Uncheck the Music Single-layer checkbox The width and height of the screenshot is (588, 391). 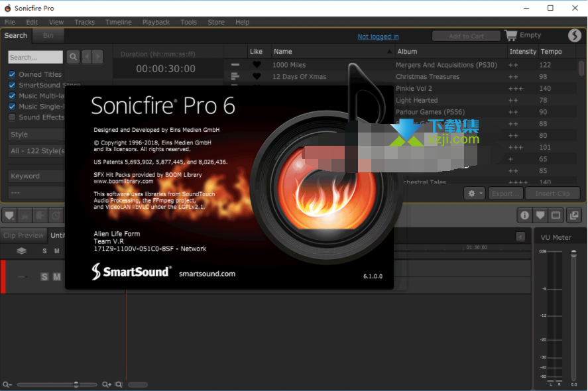(12, 107)
